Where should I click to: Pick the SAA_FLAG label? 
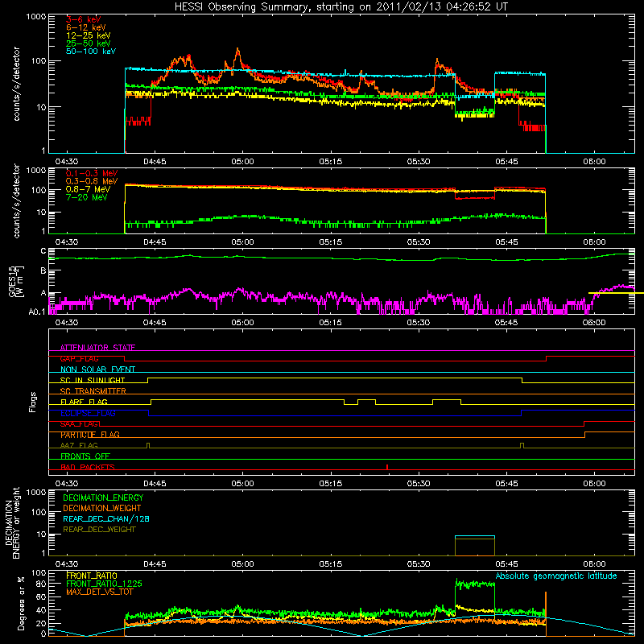point(79,424)
